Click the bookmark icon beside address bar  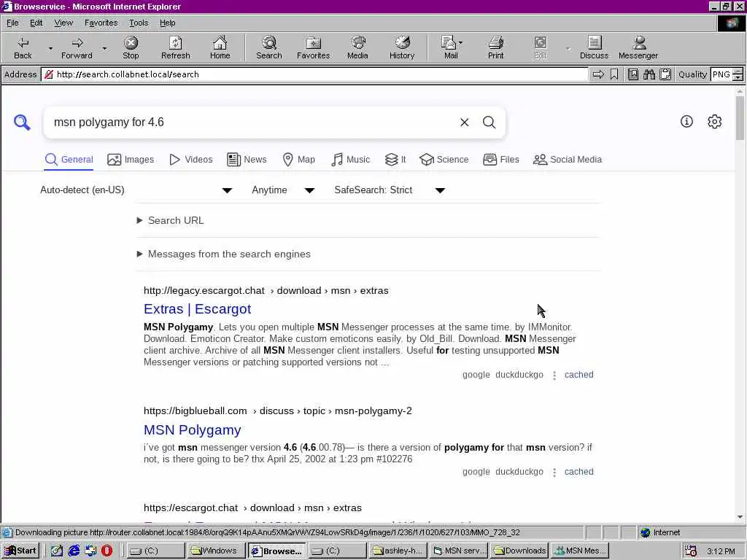coord(614,74)
